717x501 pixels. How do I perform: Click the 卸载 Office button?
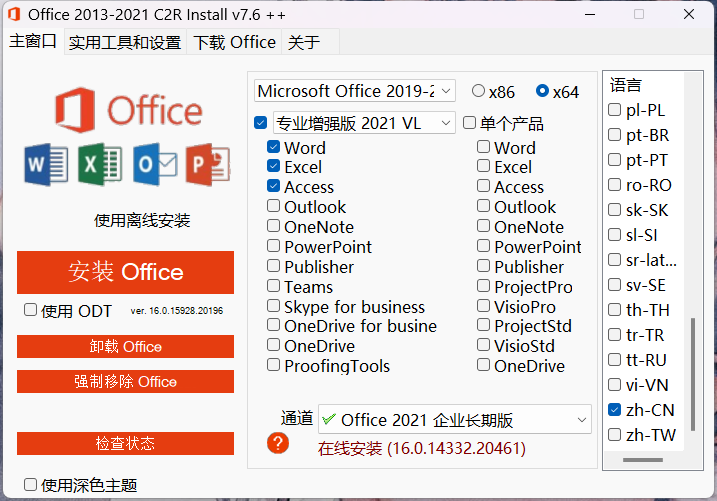[x=125, y=346]
